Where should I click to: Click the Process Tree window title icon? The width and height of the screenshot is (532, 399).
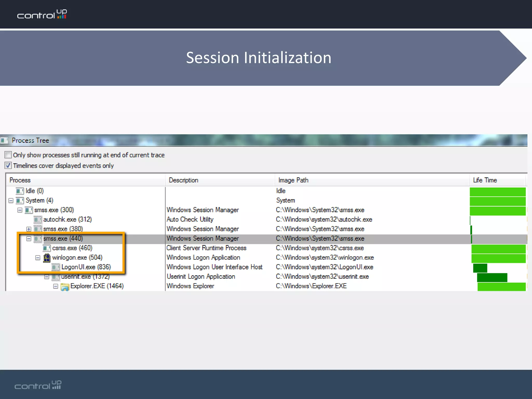4,141
